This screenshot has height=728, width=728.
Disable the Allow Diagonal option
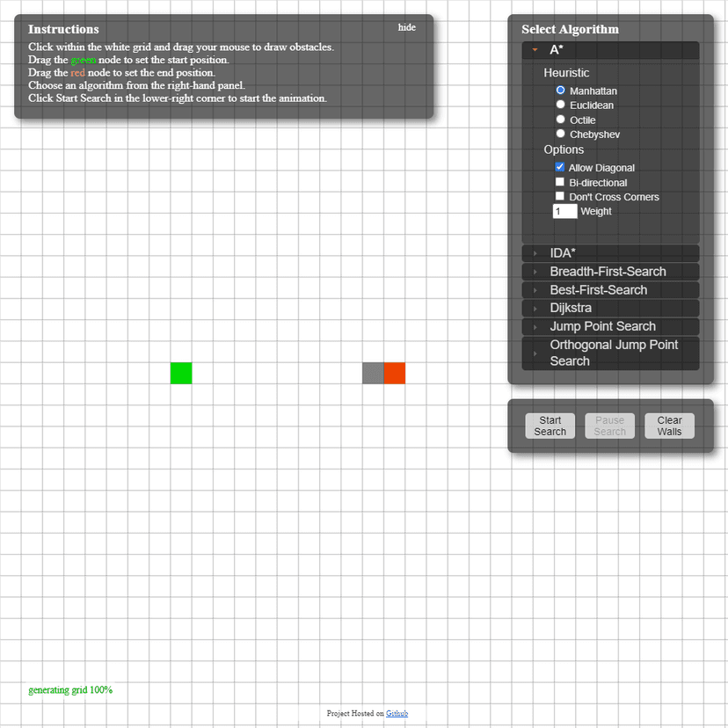(x=560, y=167)
